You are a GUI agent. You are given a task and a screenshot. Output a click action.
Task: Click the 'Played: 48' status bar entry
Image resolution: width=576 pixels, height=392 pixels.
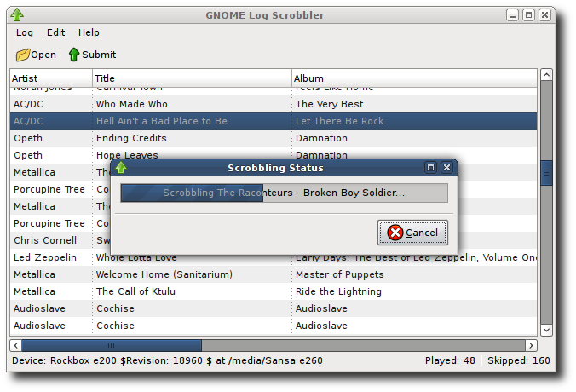click(x=450, y=360)
